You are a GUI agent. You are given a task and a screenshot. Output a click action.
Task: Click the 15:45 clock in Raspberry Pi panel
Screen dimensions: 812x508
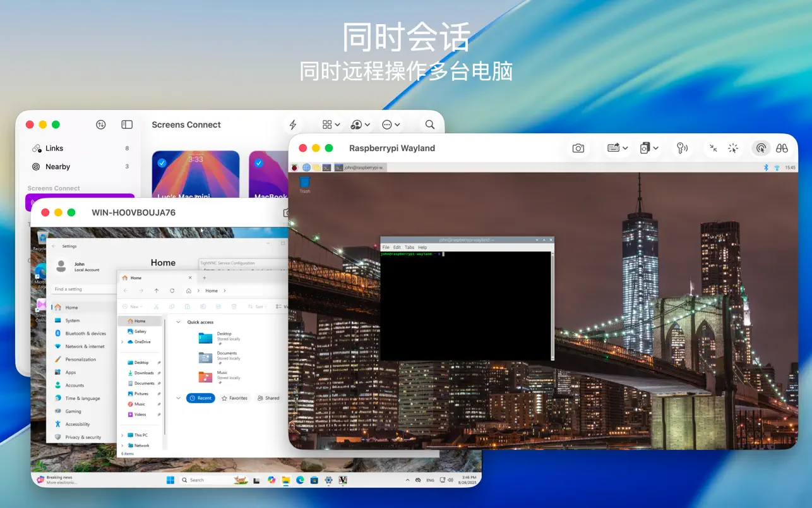pyautogui.click(x=790, y=167)
